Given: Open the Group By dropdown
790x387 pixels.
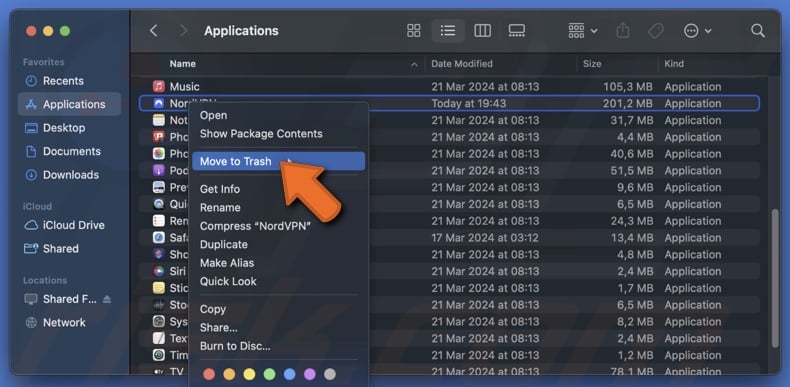Looking at the screenshot, I should pos(583,31).
